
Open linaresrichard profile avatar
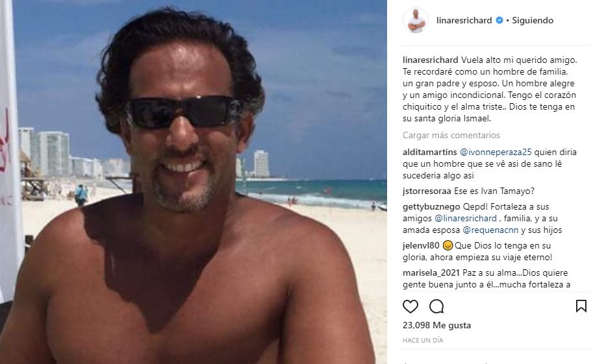(x=416, y=20)
